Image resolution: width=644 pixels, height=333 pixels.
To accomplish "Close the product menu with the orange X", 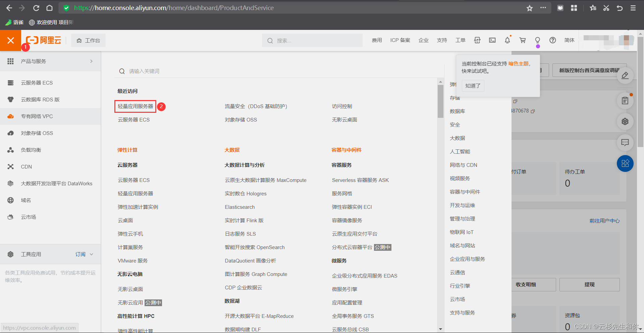I will (10, 40).
